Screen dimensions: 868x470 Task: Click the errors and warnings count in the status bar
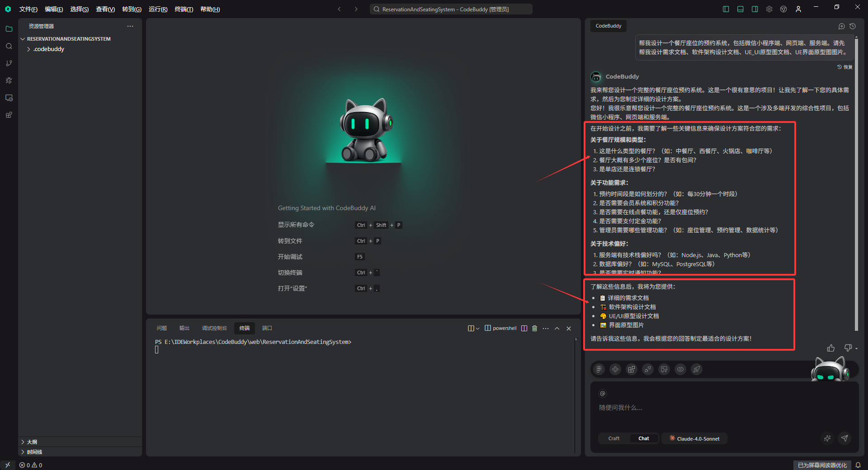[x=31, y=465]
